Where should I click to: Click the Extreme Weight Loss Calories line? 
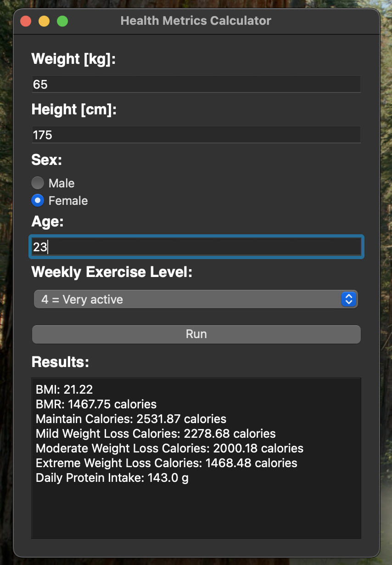coord(167,463)
